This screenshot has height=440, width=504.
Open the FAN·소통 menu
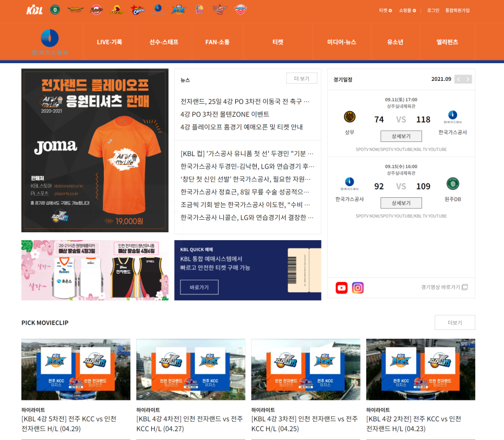217,42
